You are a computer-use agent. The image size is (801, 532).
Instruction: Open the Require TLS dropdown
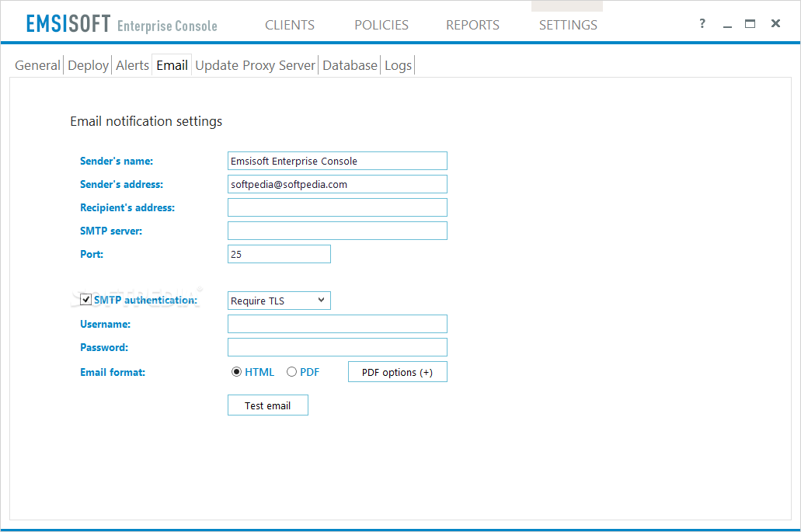click(279, 301)
